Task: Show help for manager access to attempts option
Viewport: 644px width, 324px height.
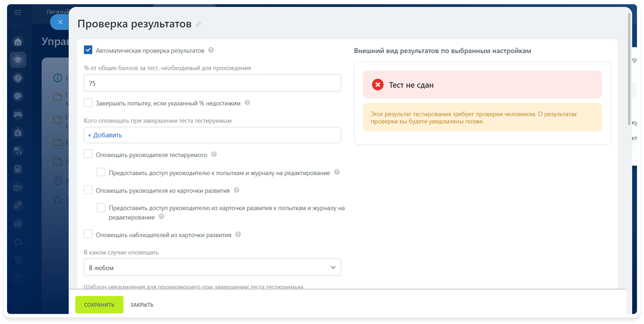Action: coord(337,172)
